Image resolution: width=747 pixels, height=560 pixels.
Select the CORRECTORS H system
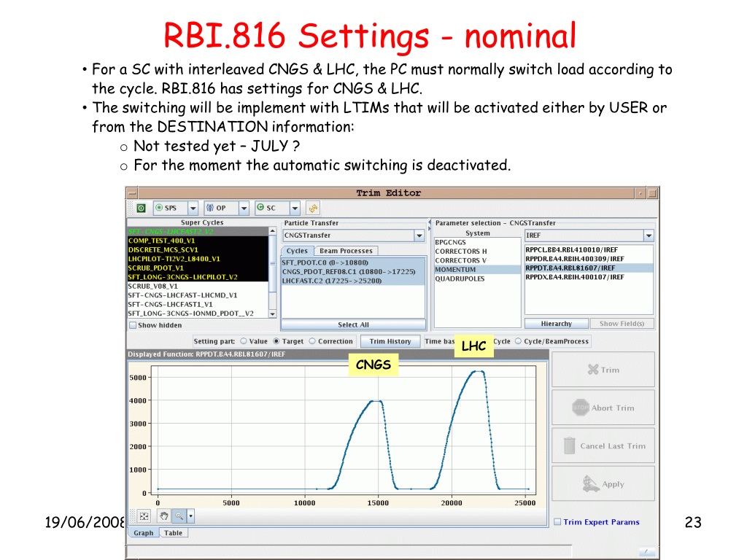click(x=477, y=251)
